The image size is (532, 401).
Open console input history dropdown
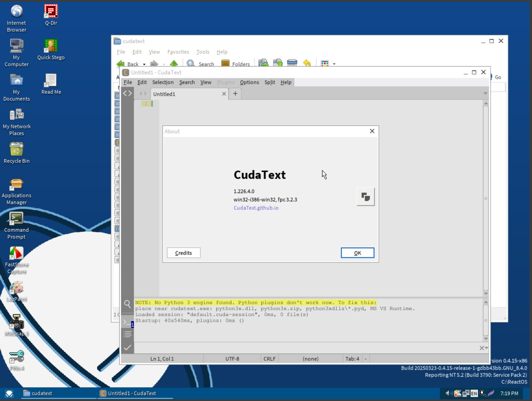point(487,348)
